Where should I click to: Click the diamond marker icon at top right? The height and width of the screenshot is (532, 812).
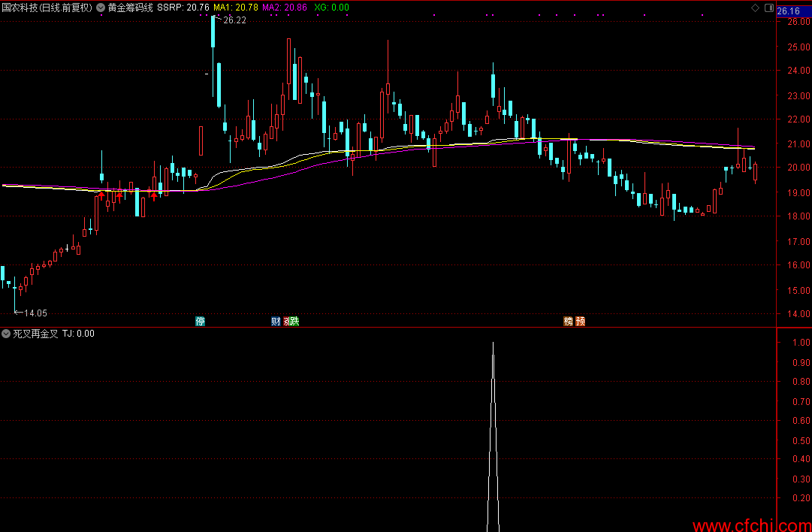[756, 8]
